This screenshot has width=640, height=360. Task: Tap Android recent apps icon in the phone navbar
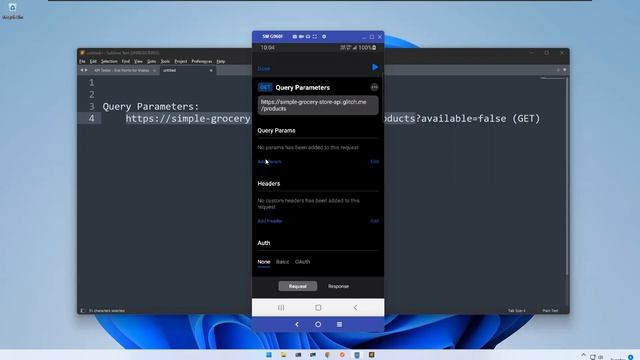pyautogui.click(x=281, y=308)
